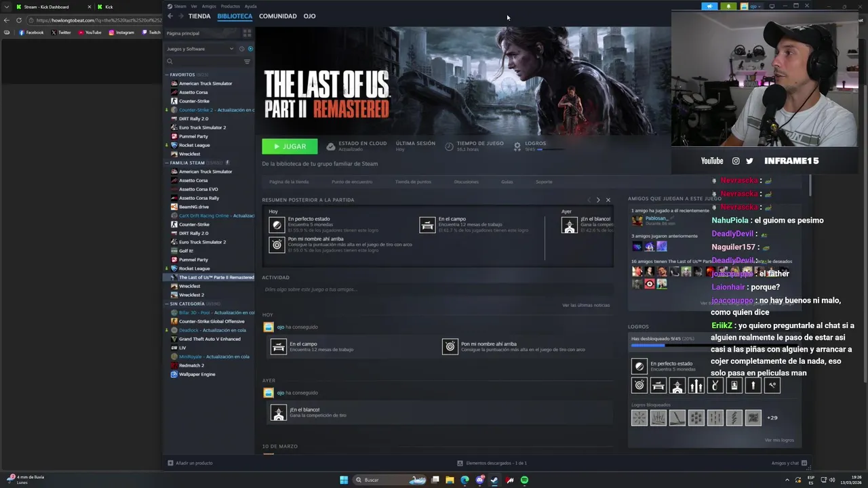
Task: Go back with Steam's back arrow
Action: [x=170, y=16]
